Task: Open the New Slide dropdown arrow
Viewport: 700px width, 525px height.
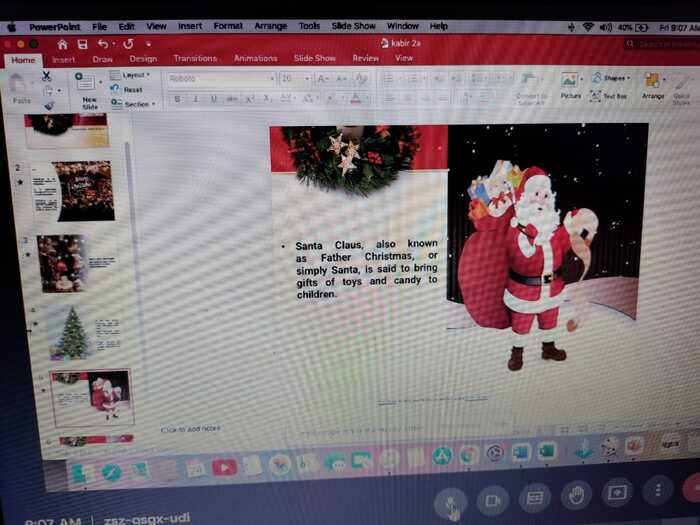Action: [100, 82]
